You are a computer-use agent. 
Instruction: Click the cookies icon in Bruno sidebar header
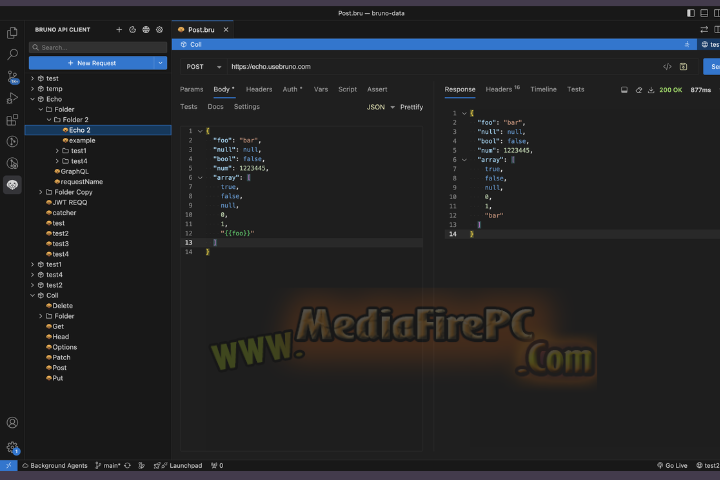[x=132, y=29]
